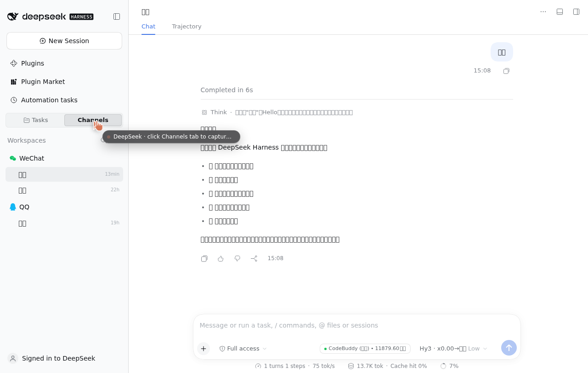
Task: Click the CodeBuddy balance badge
Action: click(x=365, y=349)
